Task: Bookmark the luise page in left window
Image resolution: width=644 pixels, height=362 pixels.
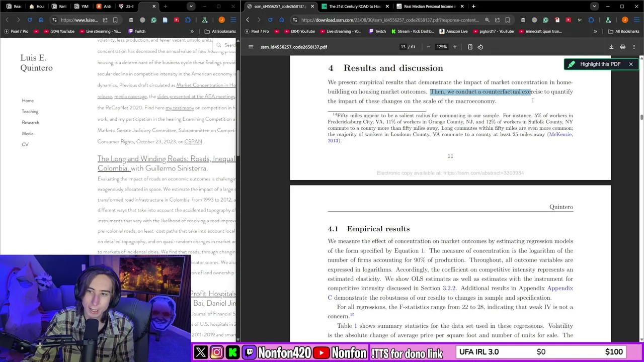Action: point(115,20)
